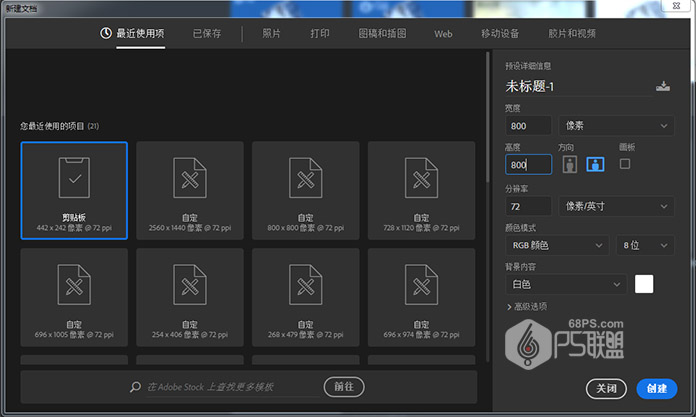This screenshot has height=417, width=696.
Task: Open the resolution unit 像素/英寸 dropdown
Action: pyautogui.click(x=616, y=207)
